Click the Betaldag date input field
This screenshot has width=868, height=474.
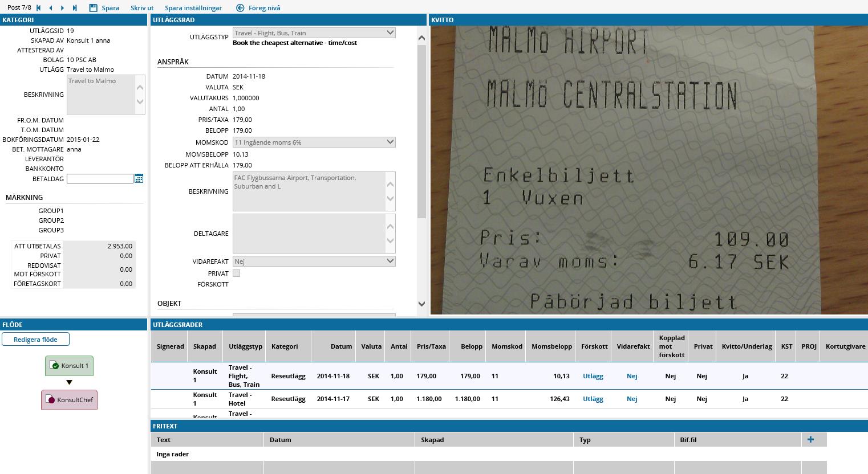click(100, 179)
